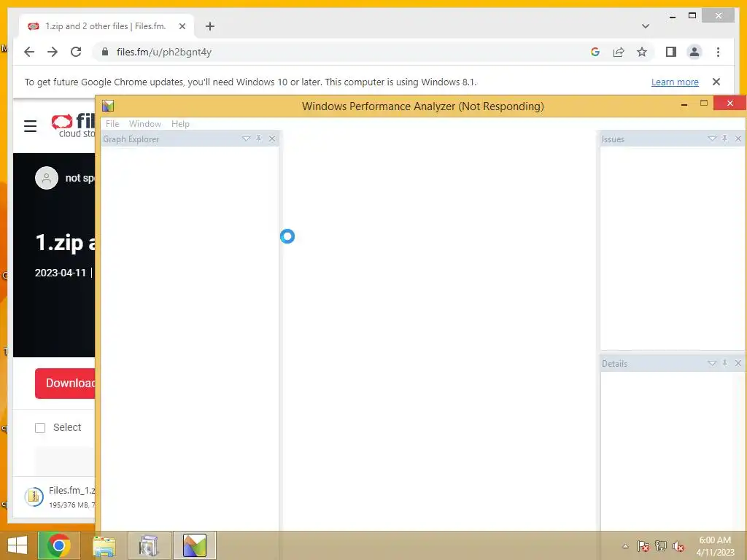Share this page icon in Chrome
The width and height of the screenshot is (747, 560).
tap(619, 52)
